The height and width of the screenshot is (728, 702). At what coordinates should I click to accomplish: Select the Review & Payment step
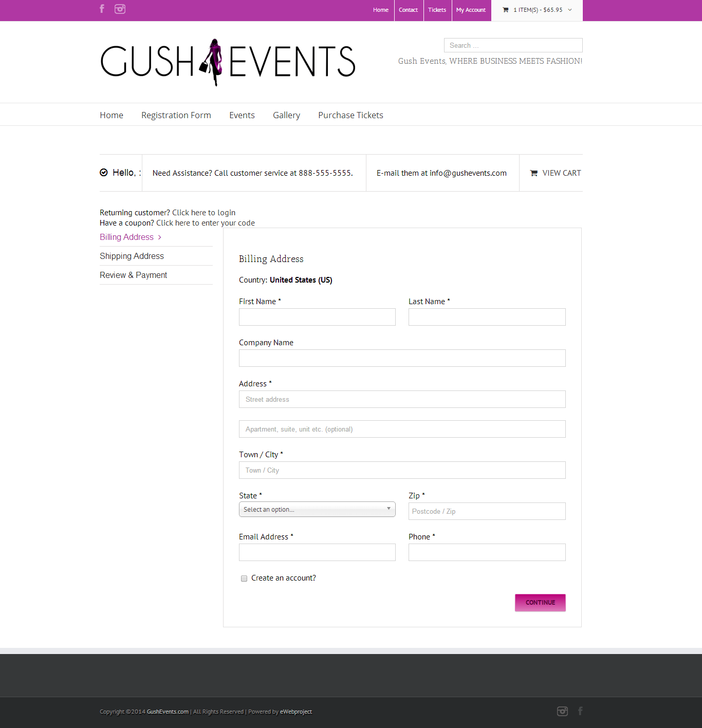coord(133,275)
